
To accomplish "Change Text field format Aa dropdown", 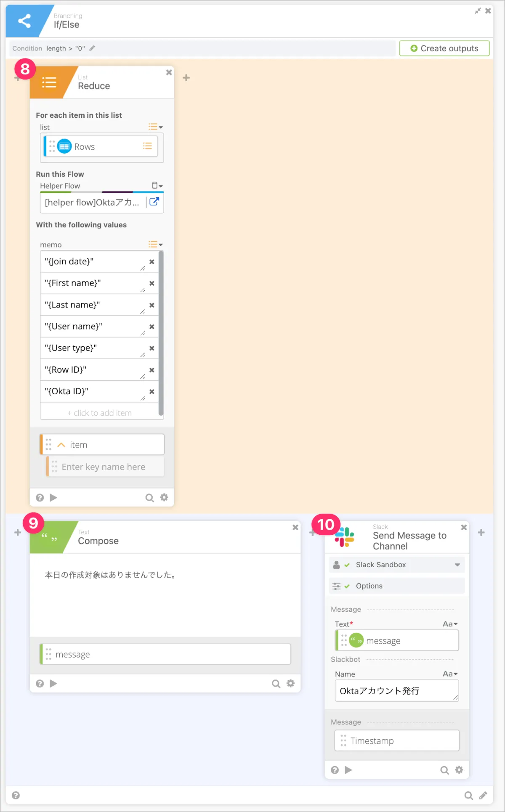I will click(450, 624).
